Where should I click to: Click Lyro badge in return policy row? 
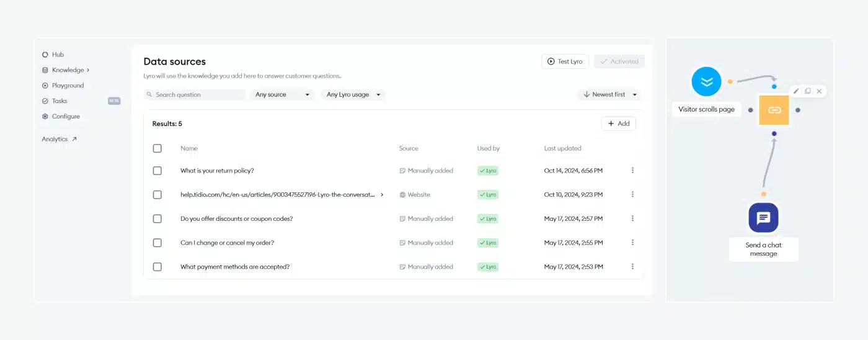click(x=488, y=171)
